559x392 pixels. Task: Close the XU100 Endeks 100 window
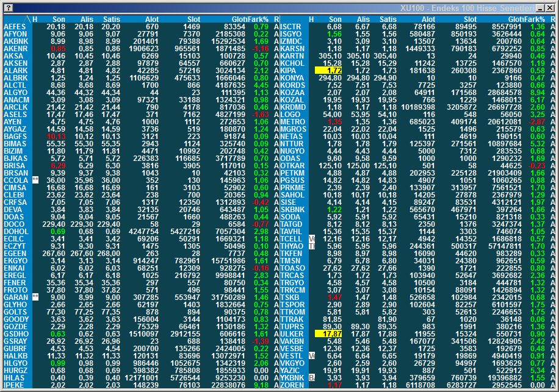[549, 8]
